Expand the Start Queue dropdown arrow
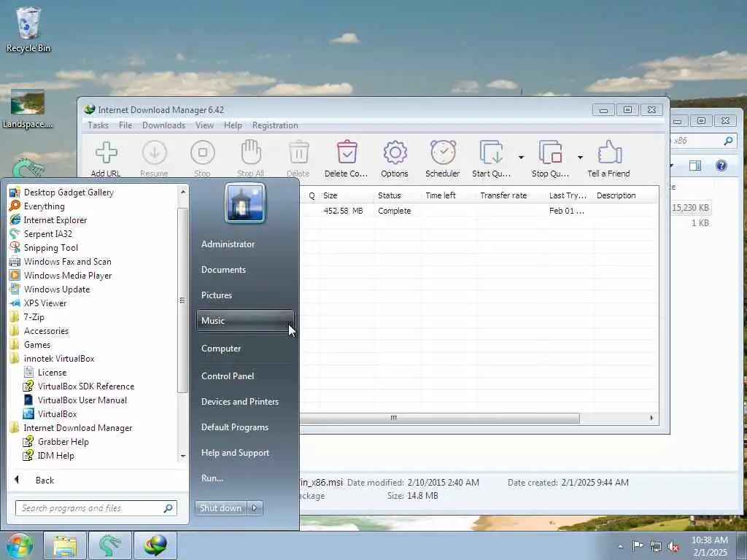 (521, 157)
